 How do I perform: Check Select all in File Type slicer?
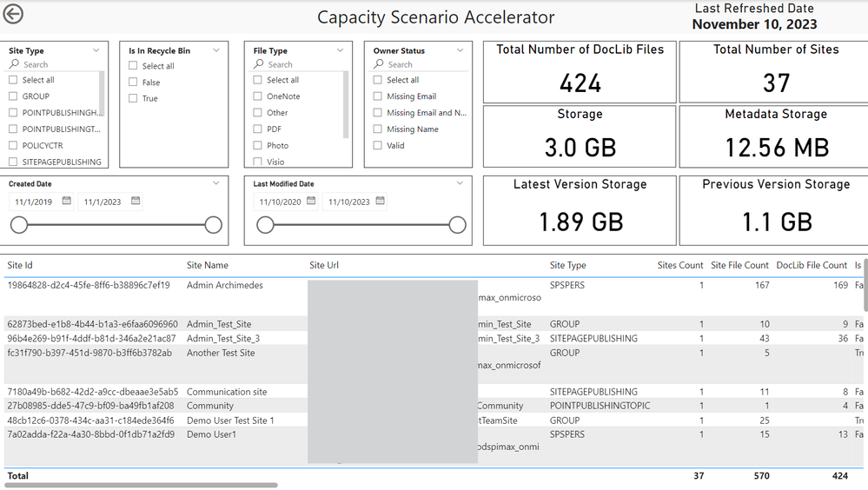point(257,80)
